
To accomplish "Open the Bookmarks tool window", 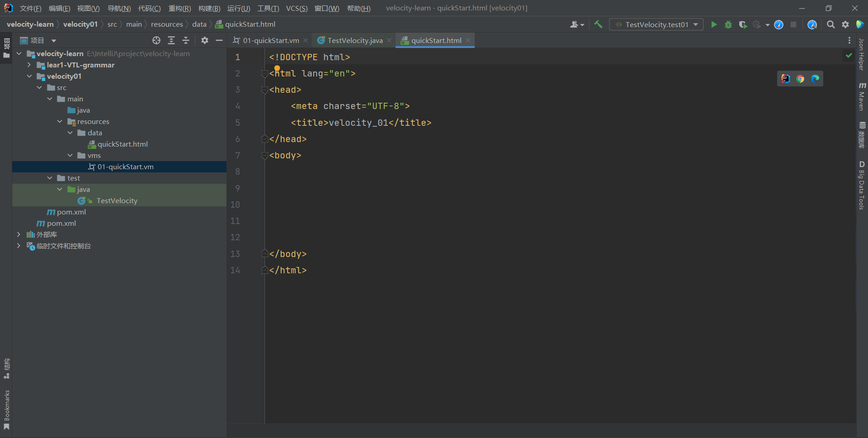I will [6, 410].
